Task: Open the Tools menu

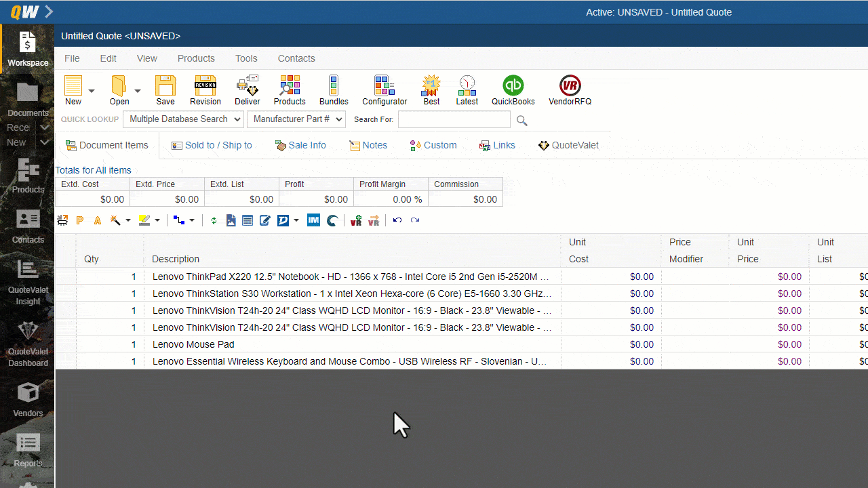Action: (246, 58)
